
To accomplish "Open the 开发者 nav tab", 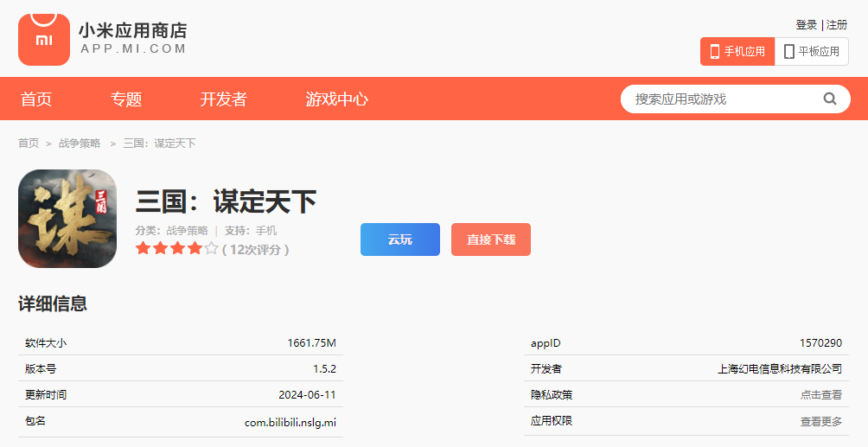I will [x=224, y=99].
